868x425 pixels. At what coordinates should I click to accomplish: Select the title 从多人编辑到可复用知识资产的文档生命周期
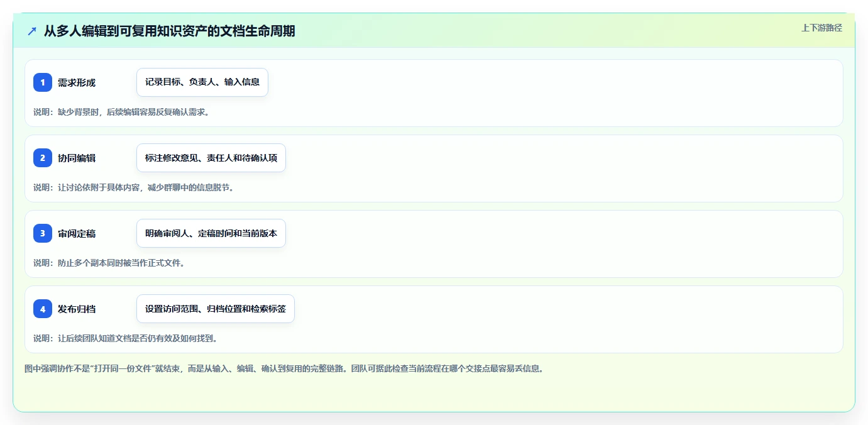(x=170, y=31)
